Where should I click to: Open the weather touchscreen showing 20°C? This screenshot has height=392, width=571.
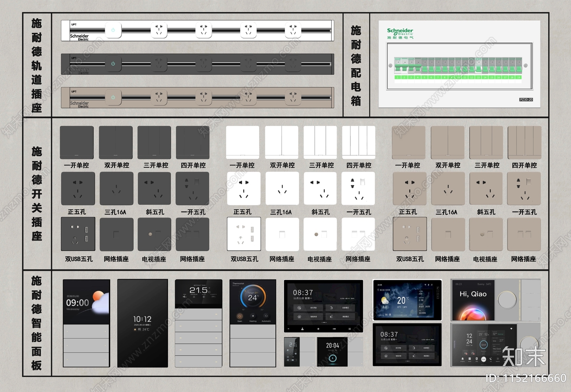407,300
